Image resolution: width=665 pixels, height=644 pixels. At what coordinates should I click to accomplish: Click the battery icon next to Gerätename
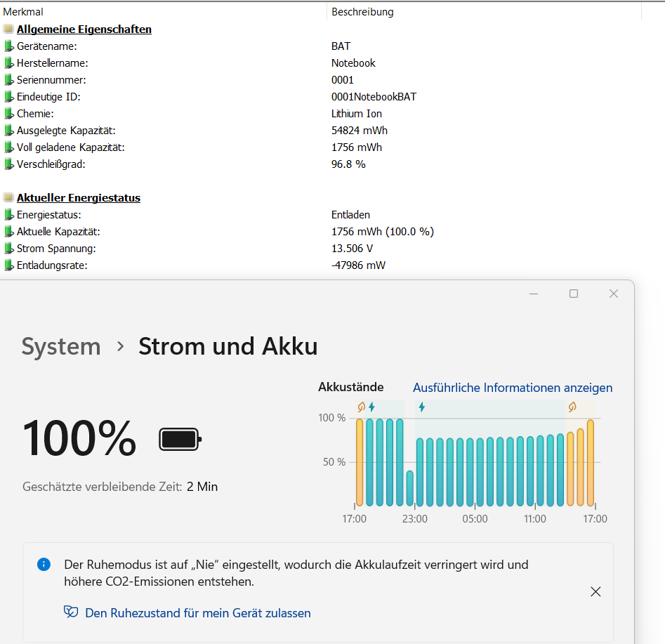[8, 46]
